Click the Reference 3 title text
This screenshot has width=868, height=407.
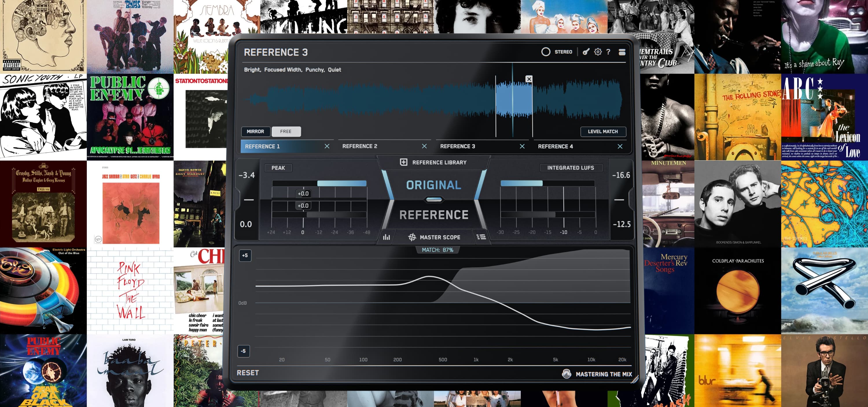click(x=276, y=52)
